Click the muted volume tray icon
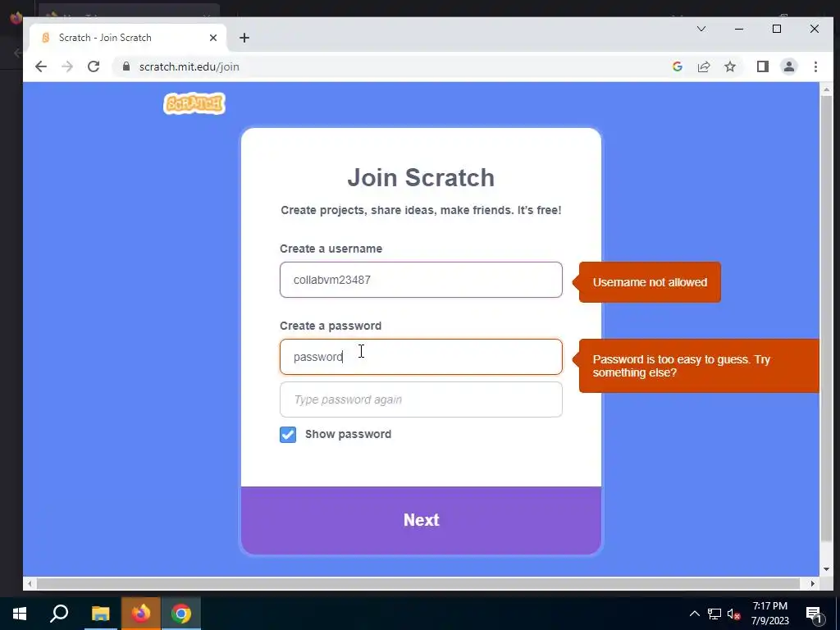 (x=734, y=614)
